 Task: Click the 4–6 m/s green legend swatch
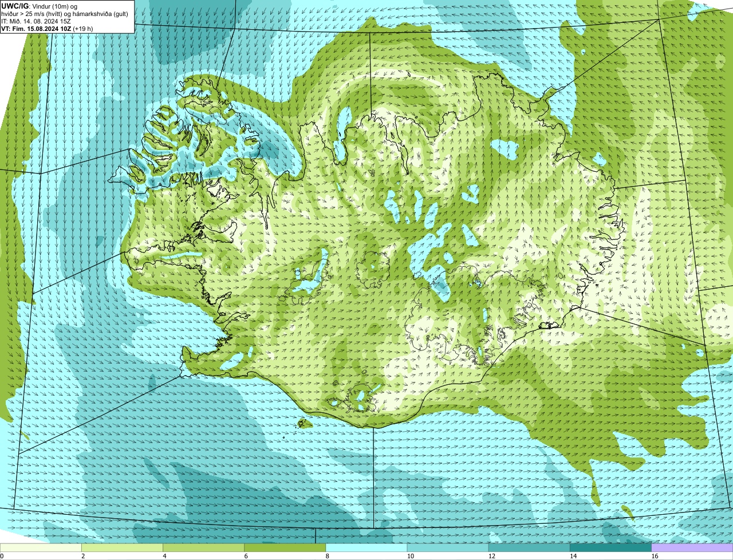(203, 548)
